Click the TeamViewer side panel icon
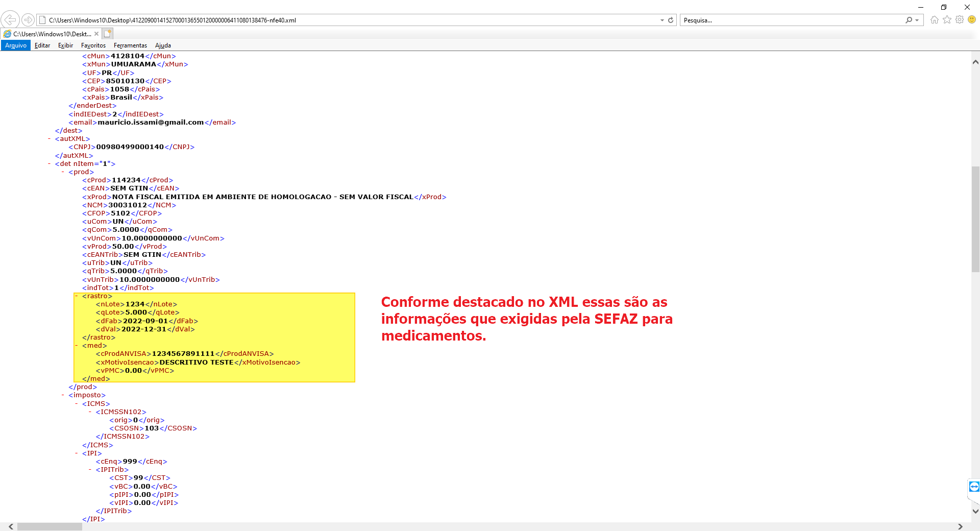 tap(974, 487)
